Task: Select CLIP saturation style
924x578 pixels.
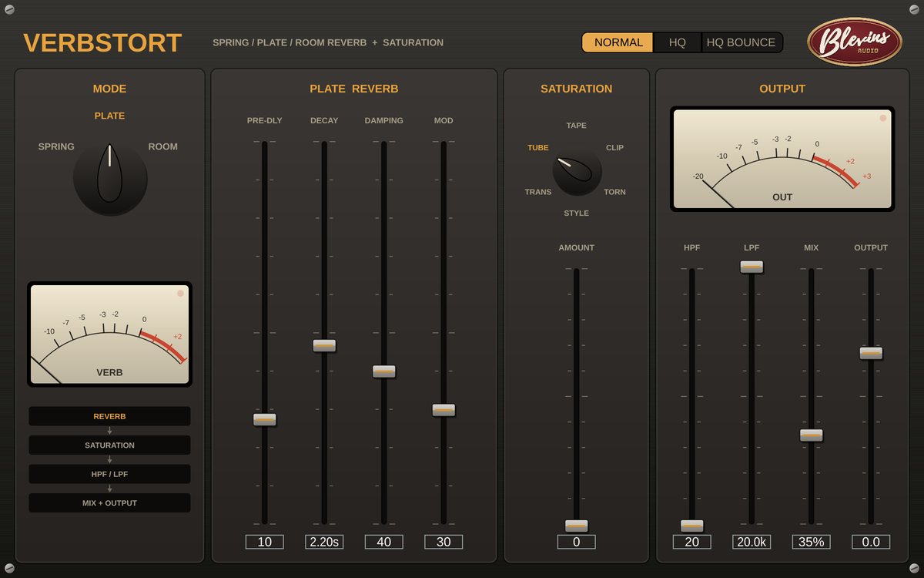Action: (614, 147)
